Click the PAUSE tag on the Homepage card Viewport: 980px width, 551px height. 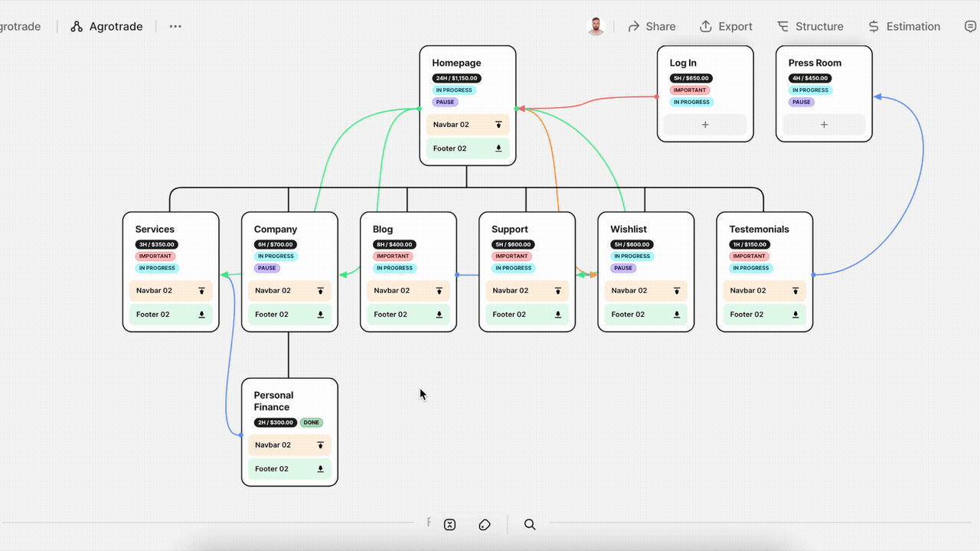(445, 102)
